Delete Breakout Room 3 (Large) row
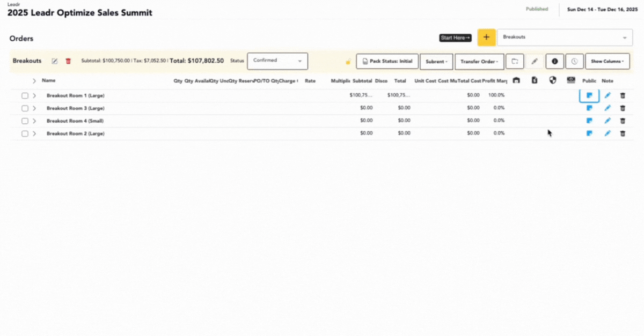The width and height of the screenshot is (644, 336). coord(623,108)
